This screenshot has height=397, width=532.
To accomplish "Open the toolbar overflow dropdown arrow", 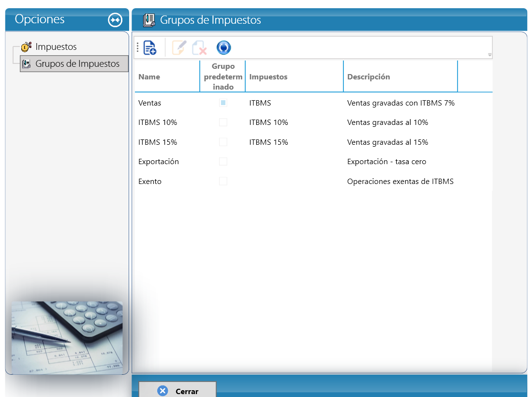I will pyautogui.click(x=489, y=55).
